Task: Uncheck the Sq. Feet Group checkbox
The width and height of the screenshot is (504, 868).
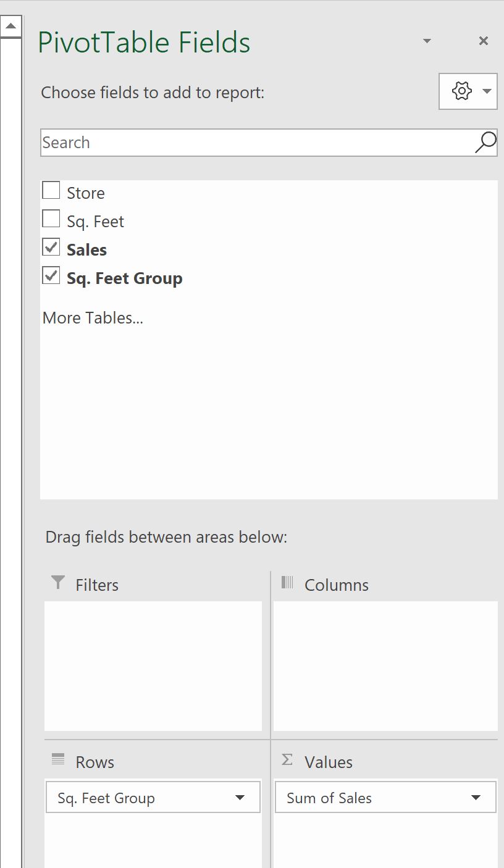Action: 51,275
